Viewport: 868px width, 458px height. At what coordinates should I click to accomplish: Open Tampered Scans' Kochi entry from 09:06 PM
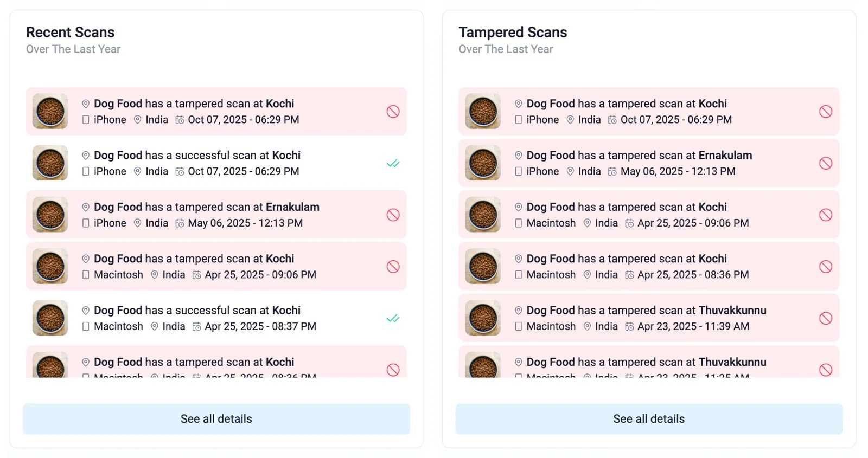pos(626,208)
